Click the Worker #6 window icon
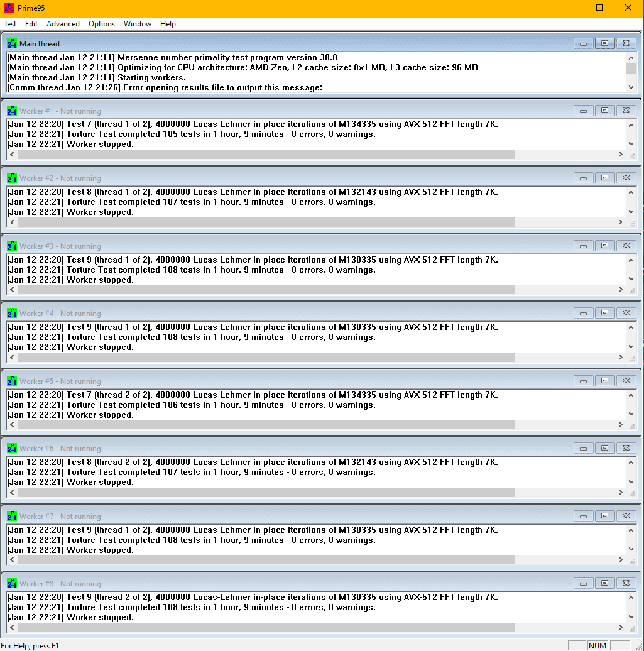The height and width of the screenshot is (651, 644). point(12,449)
